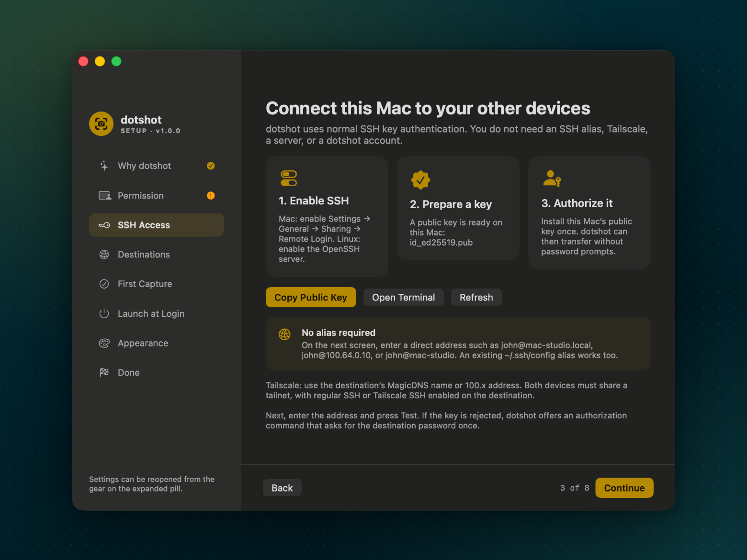
Task: Click the globe icon beside Destinations
Action: pos(104,255)
